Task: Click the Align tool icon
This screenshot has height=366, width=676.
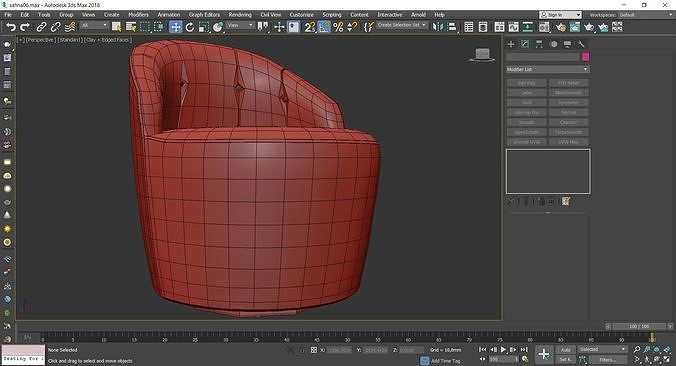Action: coord(452,27)
